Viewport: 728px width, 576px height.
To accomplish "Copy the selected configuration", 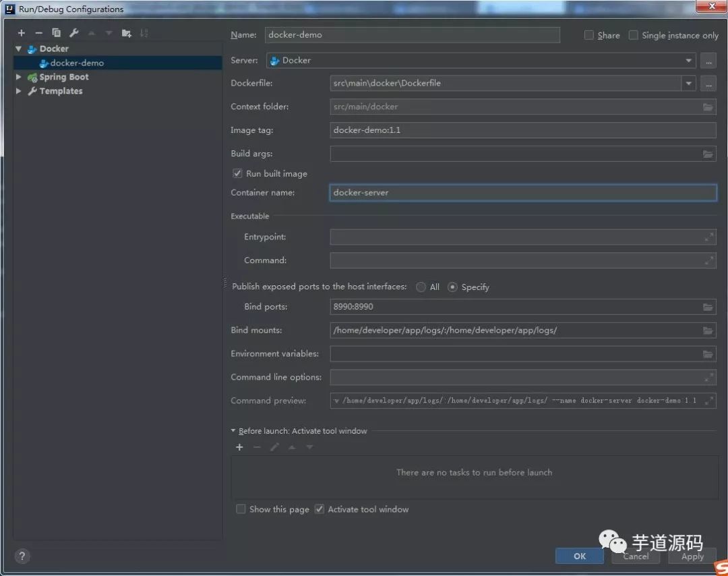I will coord(56,33).
